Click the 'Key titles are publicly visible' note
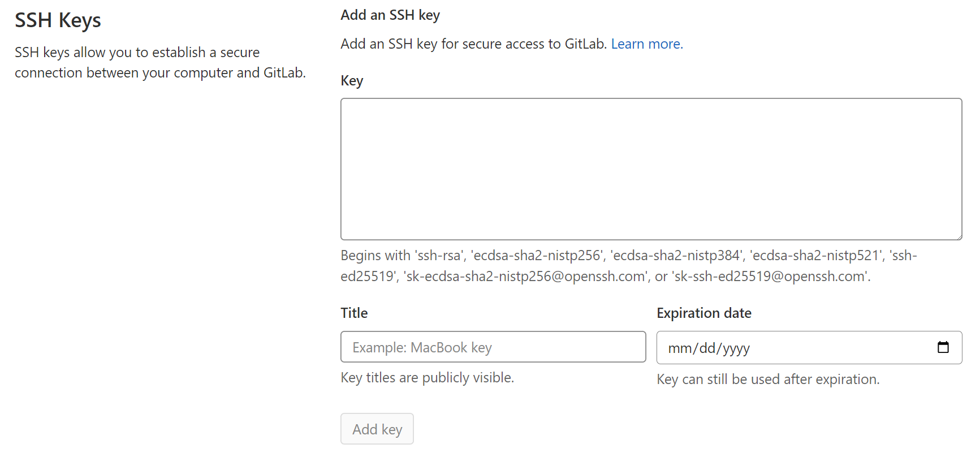980x457 pixels. [x=427, y=378]
